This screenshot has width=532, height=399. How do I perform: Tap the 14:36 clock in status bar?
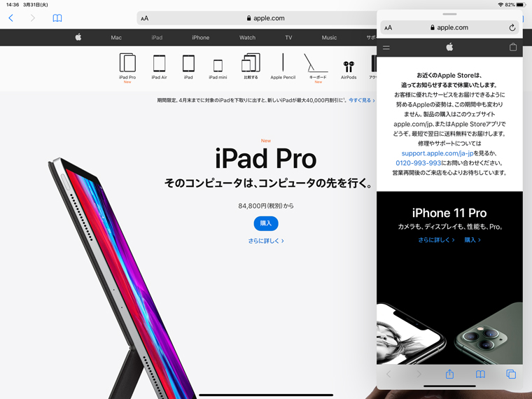[x=13, y=5]
